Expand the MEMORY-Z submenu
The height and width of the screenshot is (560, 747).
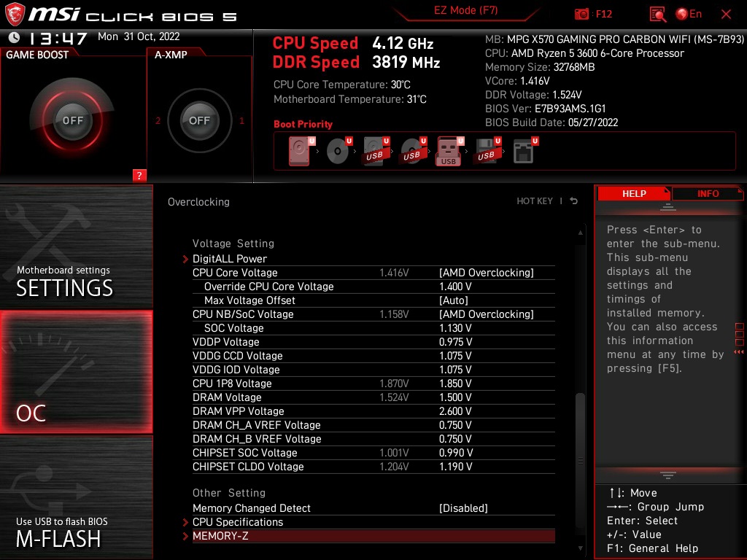tap(373, 536)
